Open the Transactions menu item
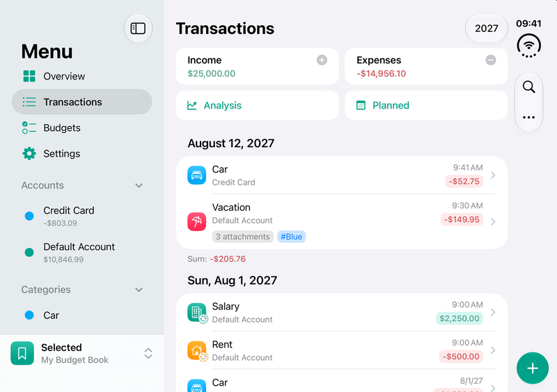The width and height of the screenshot is (557, 392). coord(82,102)
